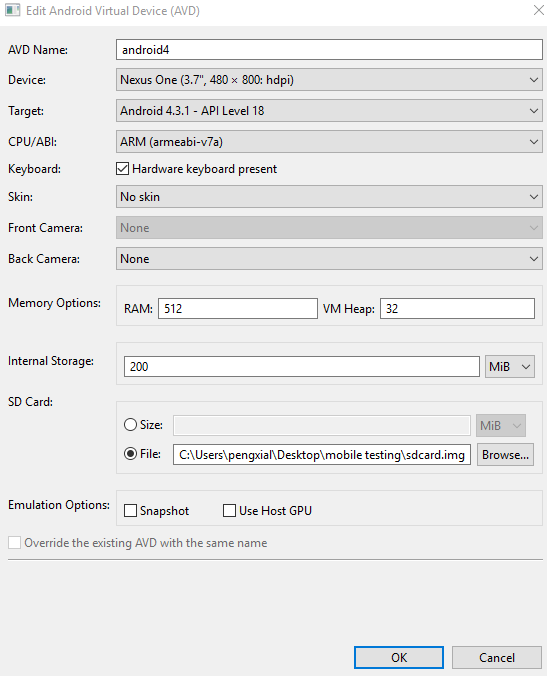The height and width of the screenshot is (676, 547).
Task: Close the Edit AVD dialog window
Action: click(x=538, y=10)
